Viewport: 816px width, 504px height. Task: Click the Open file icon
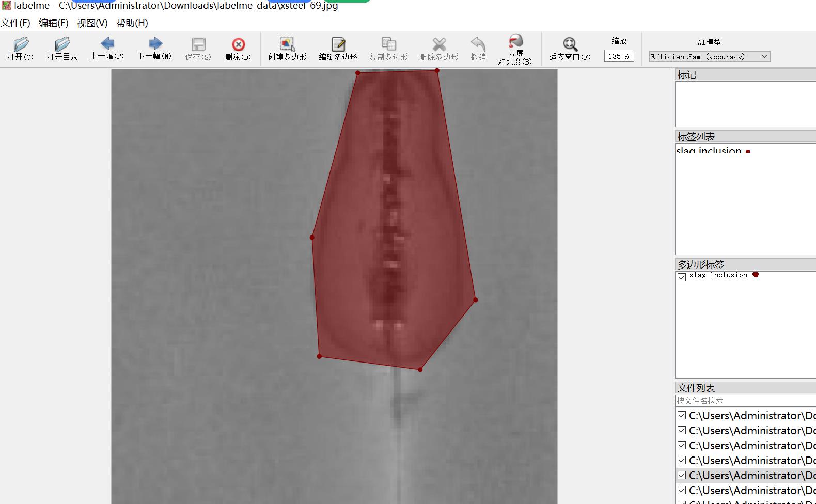[21, 45]
